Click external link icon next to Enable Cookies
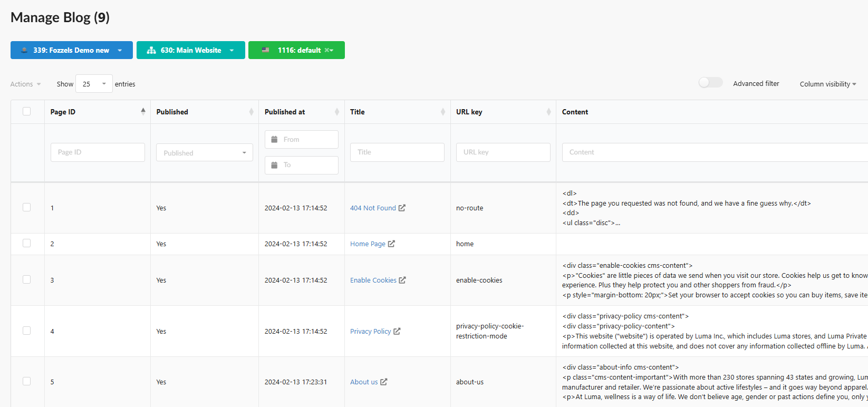Viewport: 868px width, 407px height. pyautogui.click(x=402, y=280)
